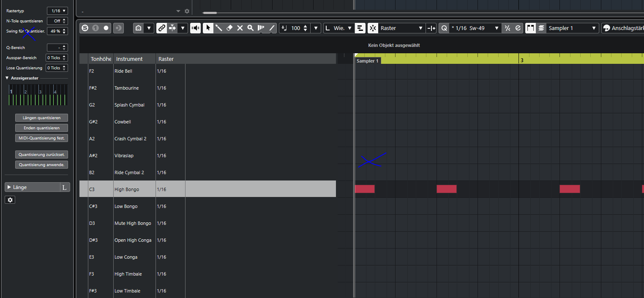644x298 pixels.
Task: Enable the record dot button in the editor toolbar
Action: (x=106, y=28)
